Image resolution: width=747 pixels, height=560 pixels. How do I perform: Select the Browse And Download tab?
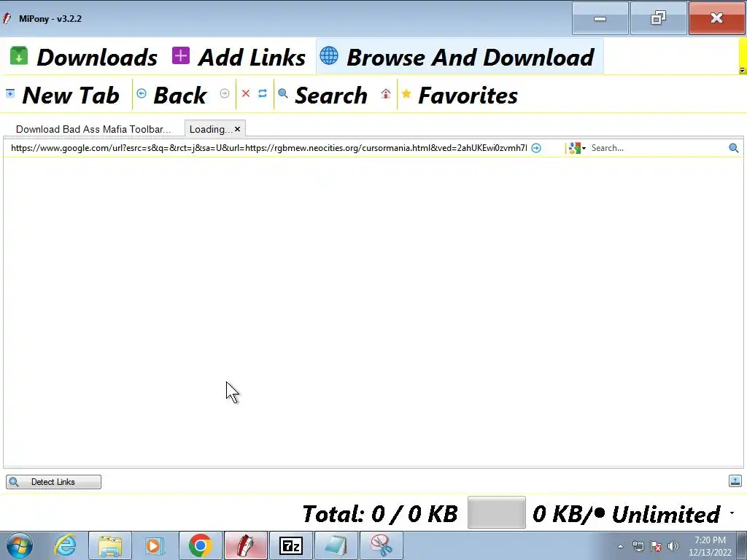459,57
